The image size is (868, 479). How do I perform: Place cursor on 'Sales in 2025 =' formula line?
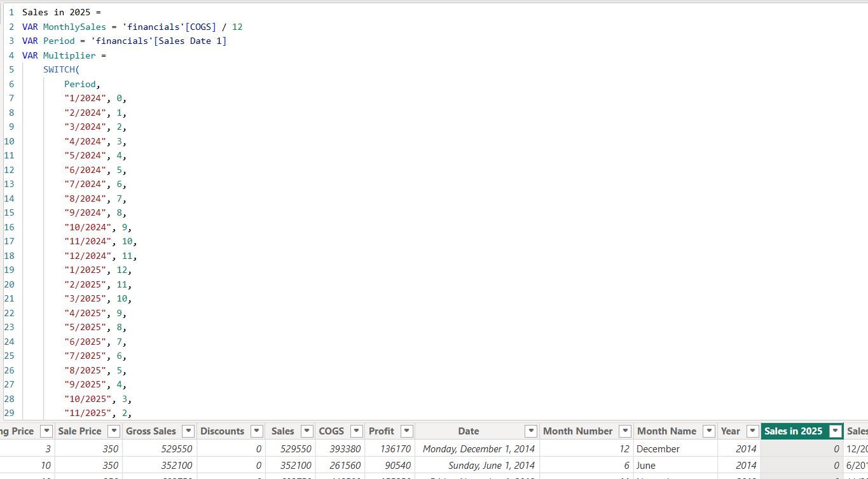point(62,12)
